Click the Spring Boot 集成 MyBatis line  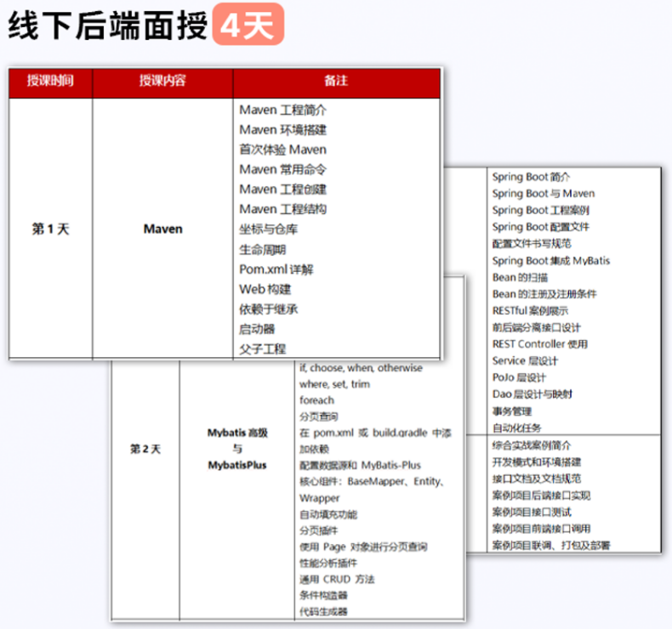(550, 260)
